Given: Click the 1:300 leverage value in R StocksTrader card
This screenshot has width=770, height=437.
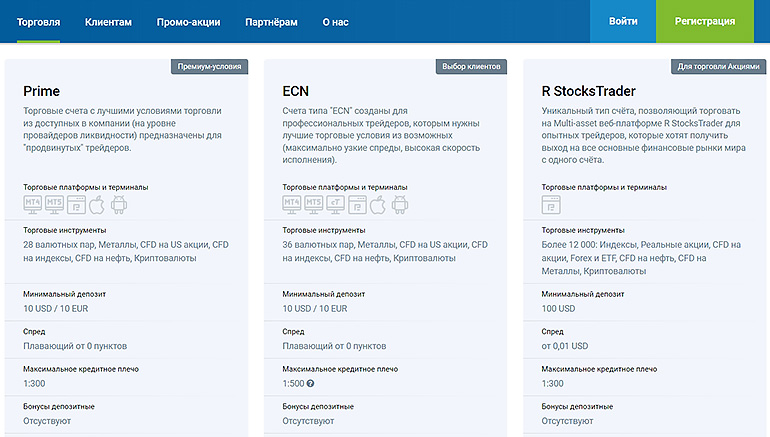Looking at the screenshot, I should point(552,383).
